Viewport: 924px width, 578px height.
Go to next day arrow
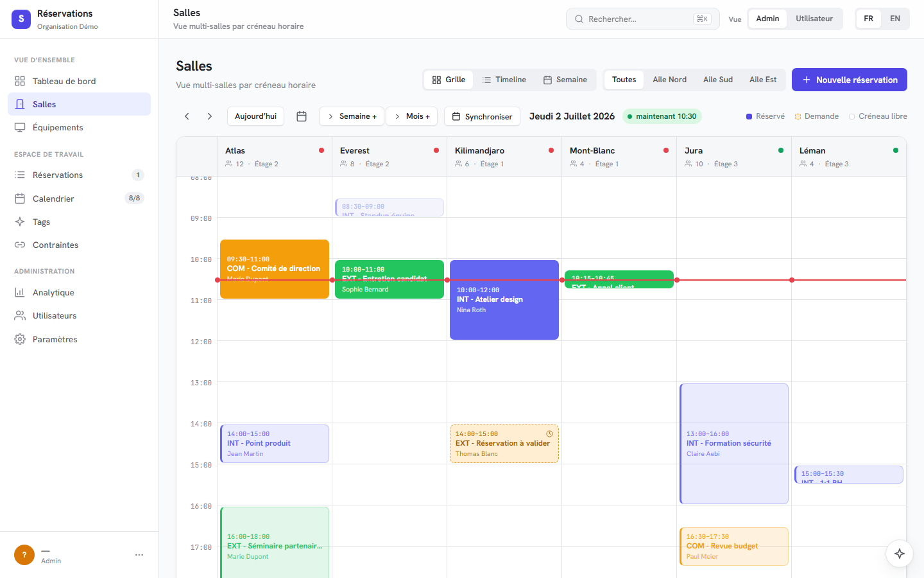tap(209, 116)
